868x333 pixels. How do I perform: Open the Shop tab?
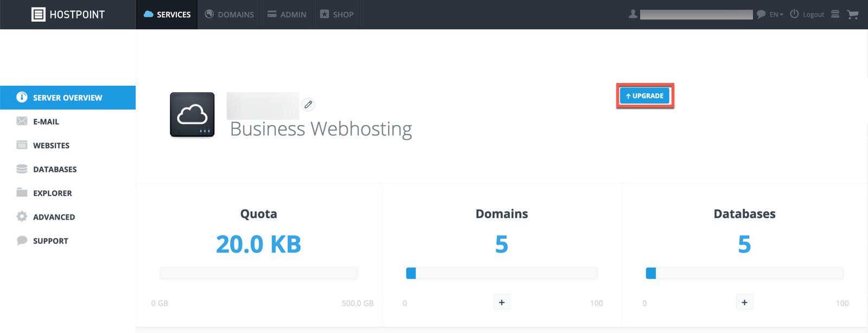[337, 15]
